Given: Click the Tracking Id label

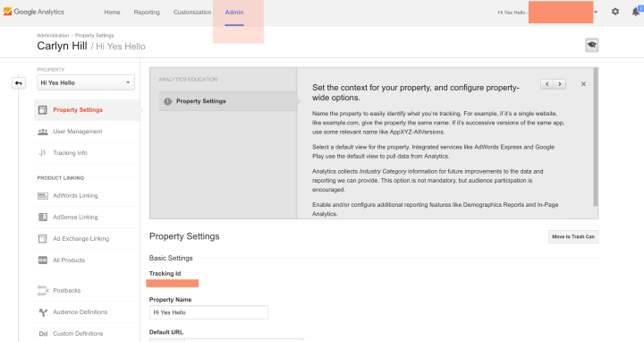Looking at the screenshot, I should (x=165, y=273).
